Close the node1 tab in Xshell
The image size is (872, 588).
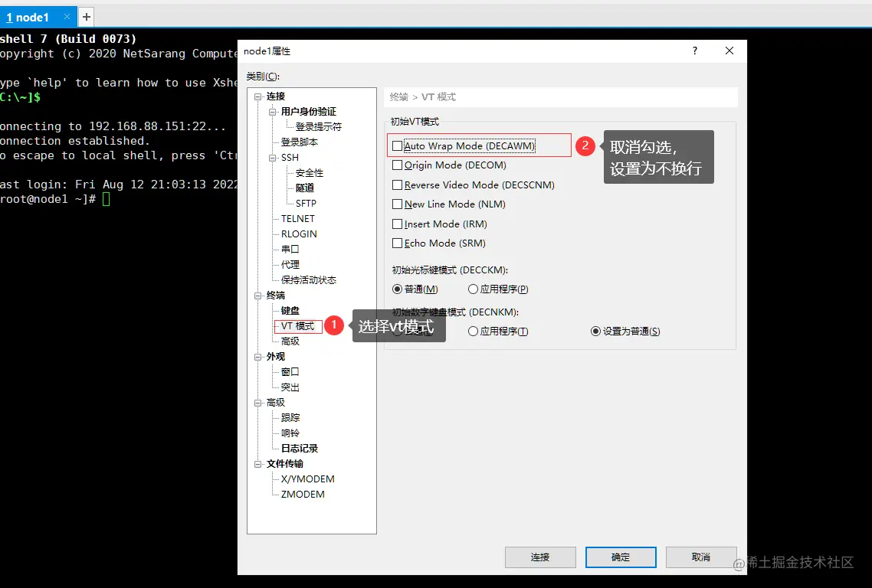[67, 17]
